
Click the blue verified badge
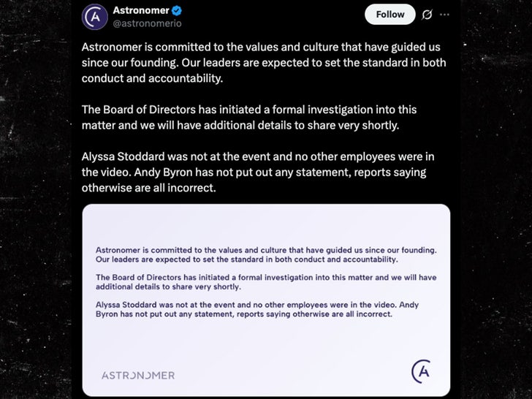[x=177, y=11]
